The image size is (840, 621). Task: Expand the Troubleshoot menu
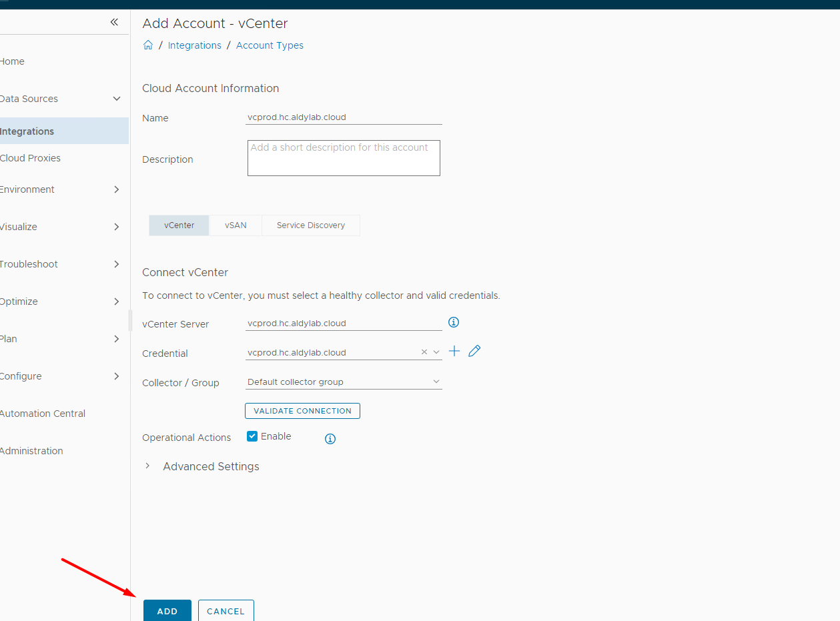tap(117, 264)
